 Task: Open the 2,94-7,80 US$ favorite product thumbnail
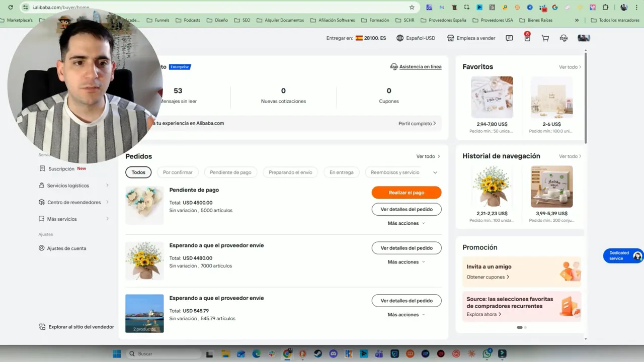point(492,98)
